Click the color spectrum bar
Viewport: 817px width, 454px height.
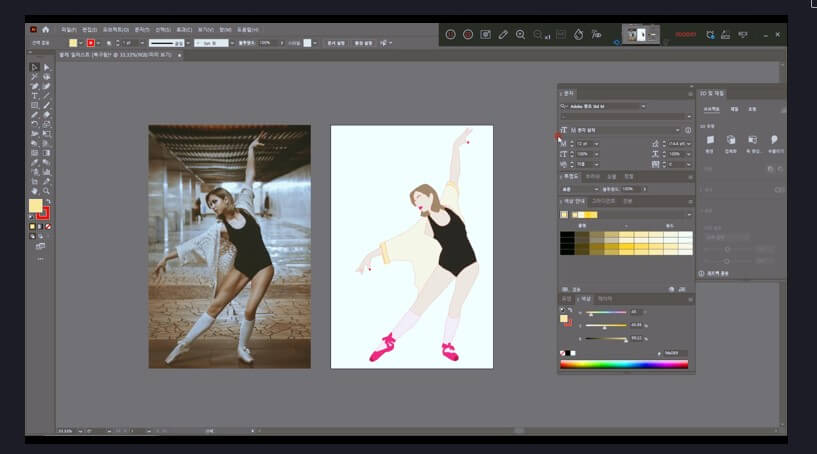pyautogui.click(x=623, y=364)
